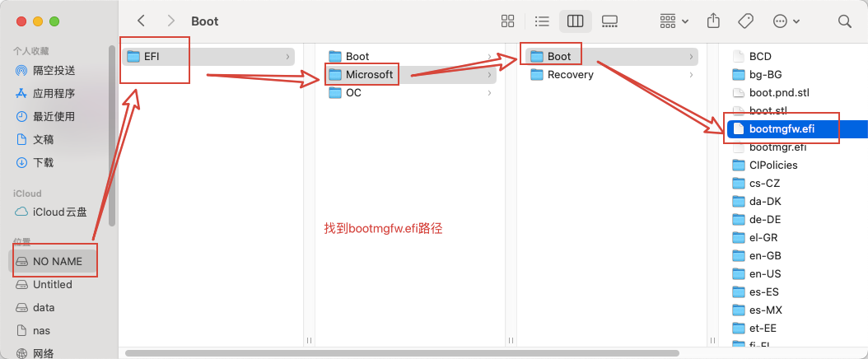Select the Microsoft folder

pos(410,75)
